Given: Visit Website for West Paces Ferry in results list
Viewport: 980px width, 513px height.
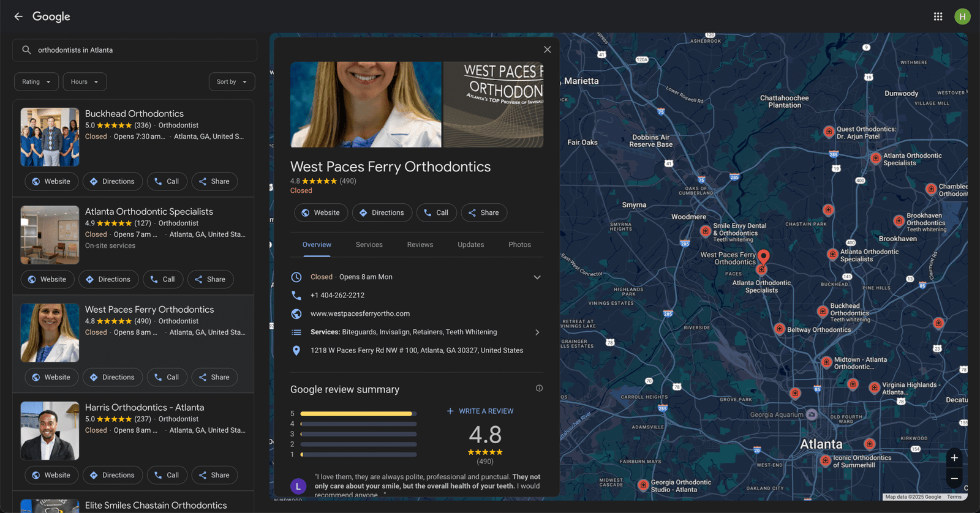Looking at the screenshot, I should pyautogui.click(x=51, y=377).
